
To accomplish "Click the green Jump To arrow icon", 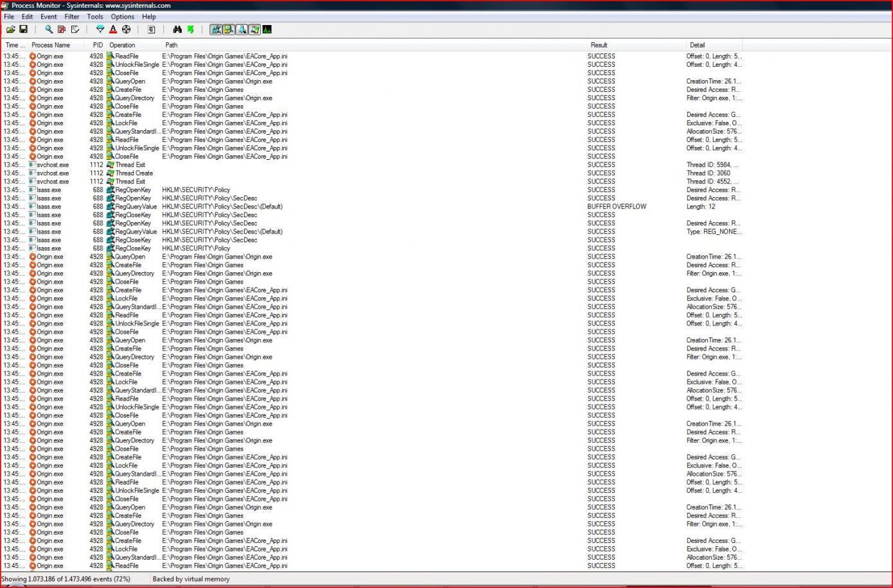I will (x=190, y=30).
